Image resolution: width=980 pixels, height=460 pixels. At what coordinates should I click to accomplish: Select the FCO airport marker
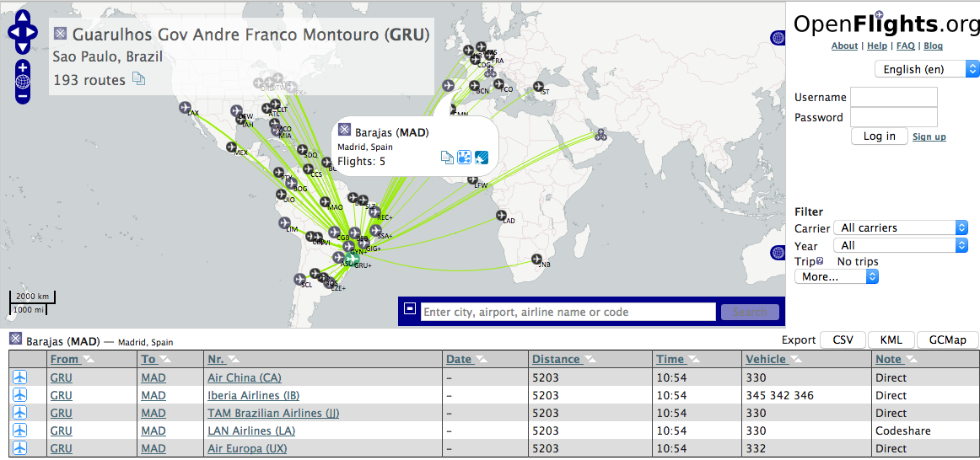coord(498,83)
